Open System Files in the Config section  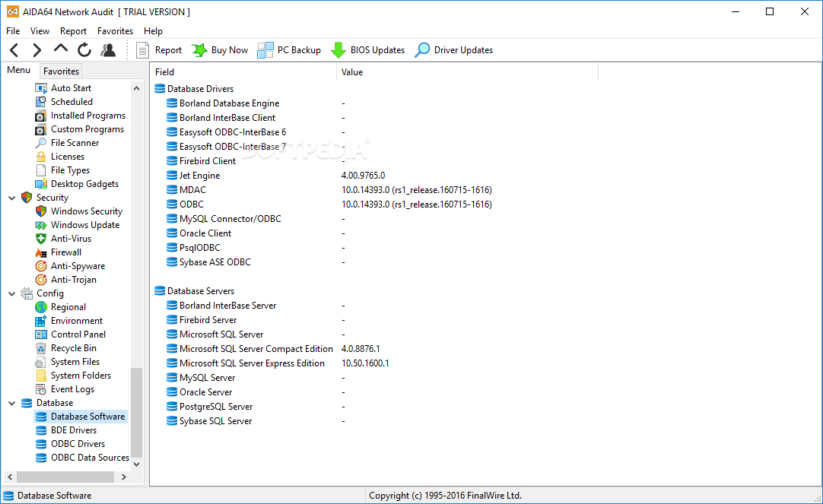click(x=75, y=361)
